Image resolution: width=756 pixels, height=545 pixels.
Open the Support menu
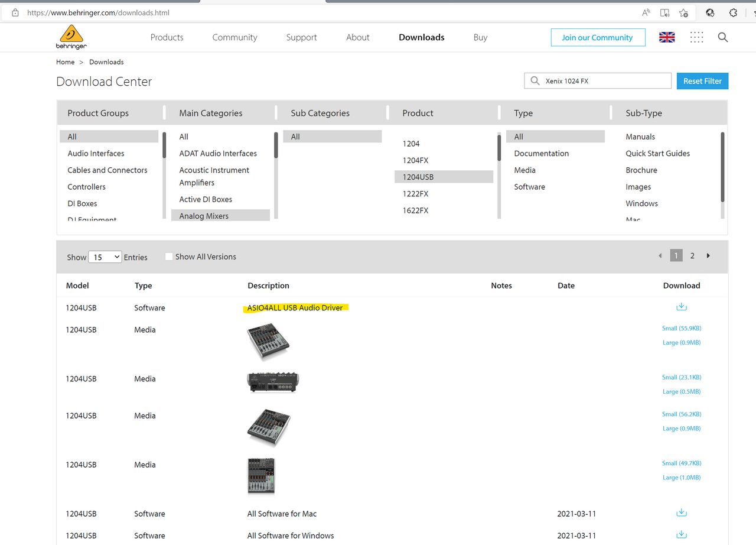pos(301,37)
